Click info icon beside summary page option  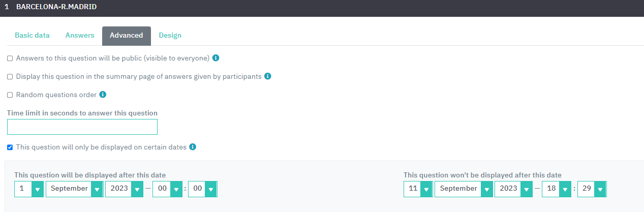[268, 76]
